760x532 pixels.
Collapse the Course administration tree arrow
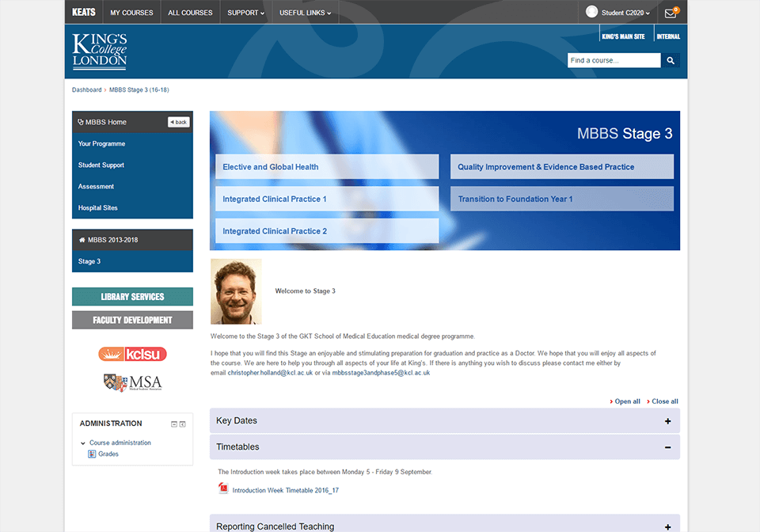[83, 443]
